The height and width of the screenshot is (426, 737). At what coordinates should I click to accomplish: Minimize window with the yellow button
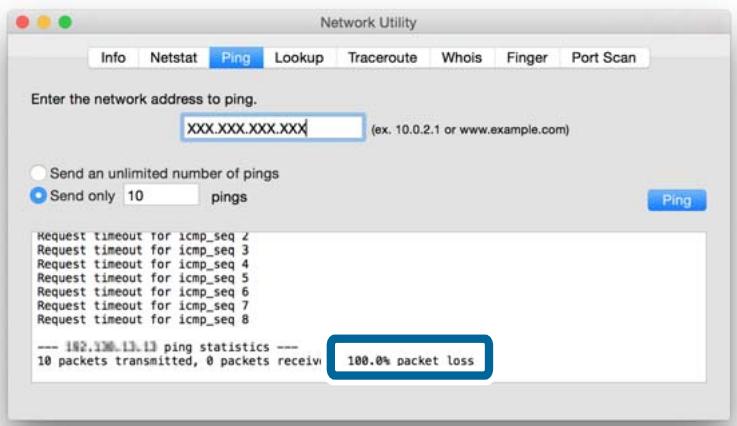pos(44,22)
